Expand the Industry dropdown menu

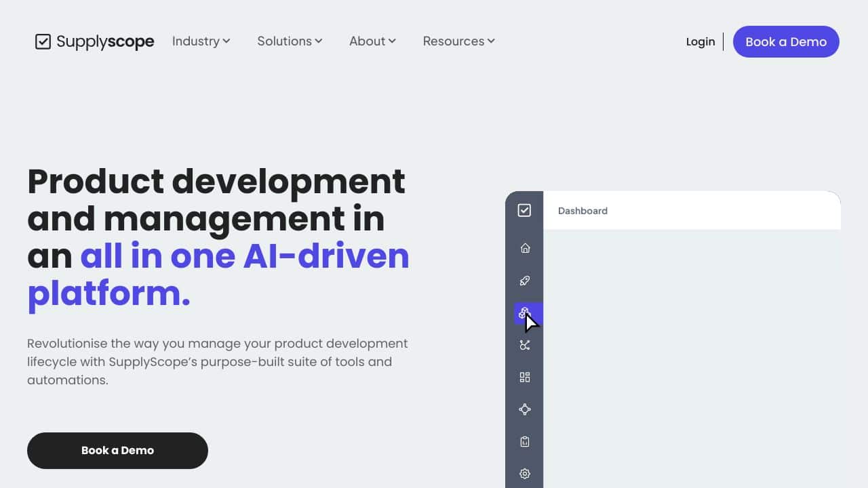[x=201, y=41]
